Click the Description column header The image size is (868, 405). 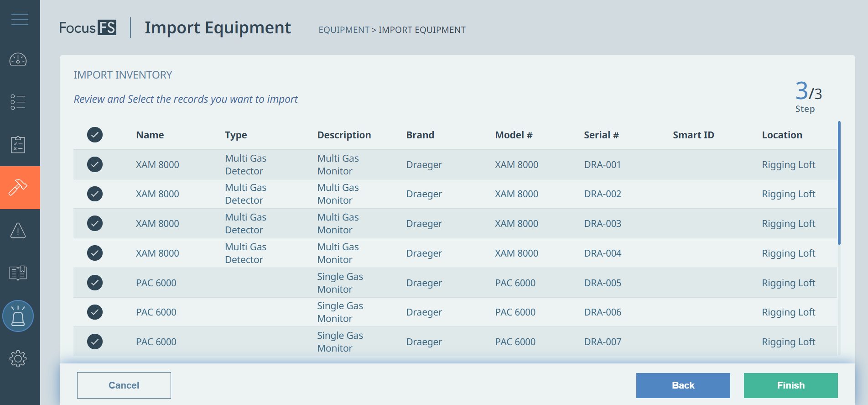344,135
